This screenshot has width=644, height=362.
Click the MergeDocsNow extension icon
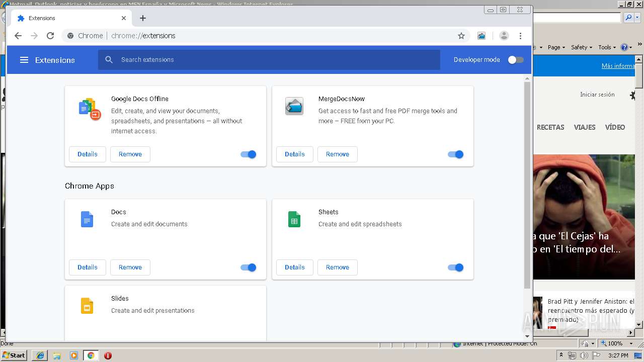click(294, 106)
